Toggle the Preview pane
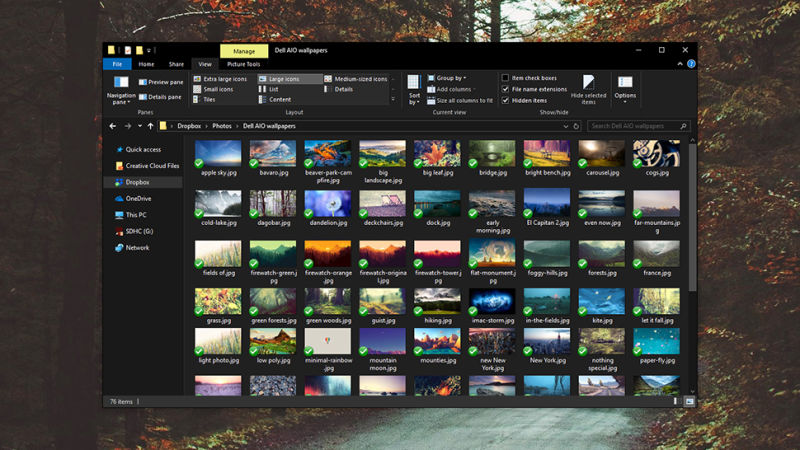 coord(160,82)
